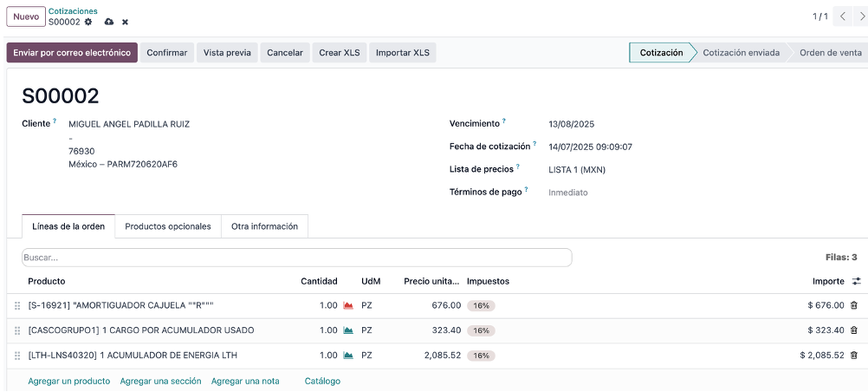Screen dimensions: 868x392
Task: Click Agregar un producto link
Action: (69, 381)
